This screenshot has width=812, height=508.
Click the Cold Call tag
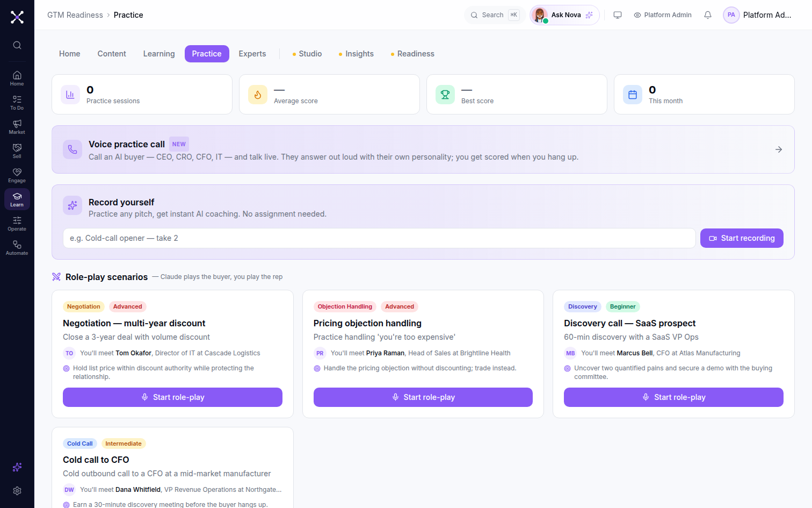tap(80, 443)
